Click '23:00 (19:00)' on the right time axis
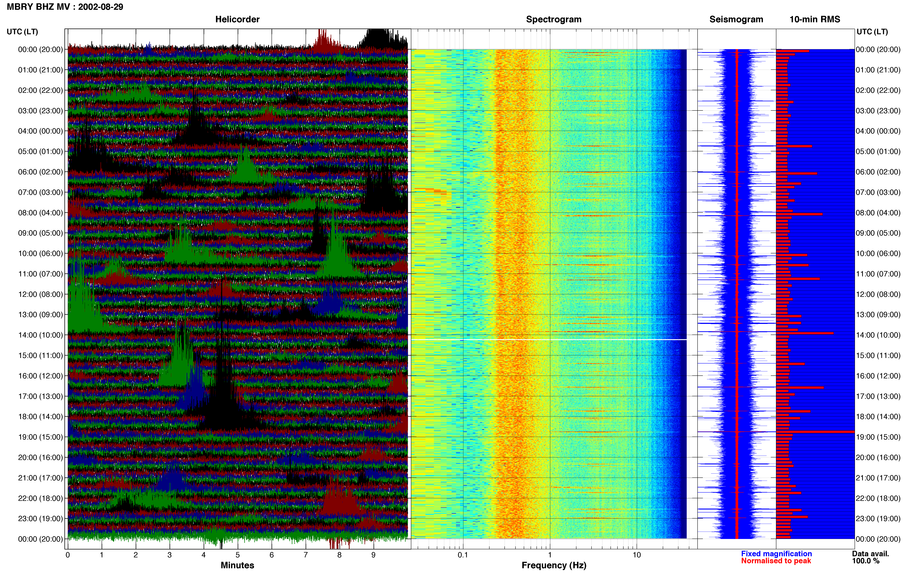This screenshot has height=578, width=924. click(878, 518)
